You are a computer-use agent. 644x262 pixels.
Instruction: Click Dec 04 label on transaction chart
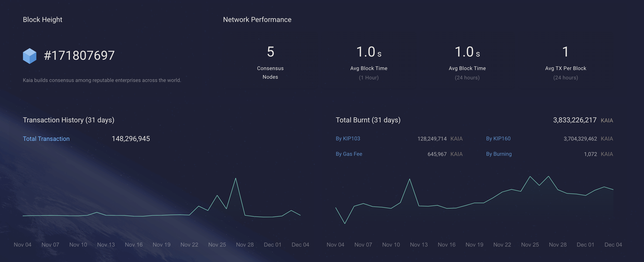pyautogui.click(x=300, y=245)
